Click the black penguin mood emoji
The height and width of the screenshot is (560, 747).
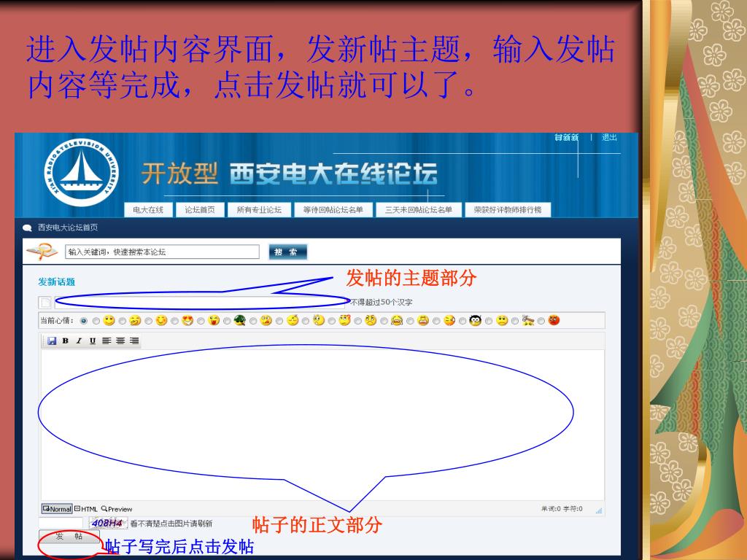(x=475, y=321)
